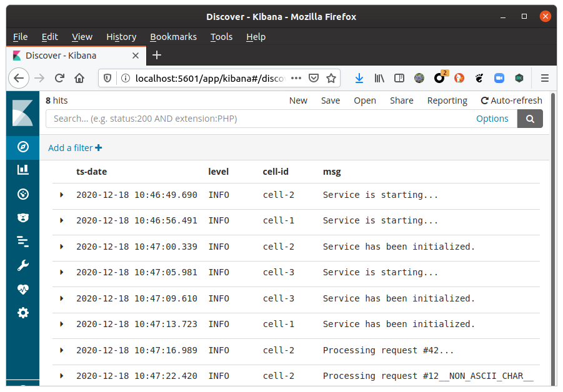The width and height of the screenshot is (563, 392).
Task: Click the Firefox downloads arrow icon
Action: coord(359,78)
